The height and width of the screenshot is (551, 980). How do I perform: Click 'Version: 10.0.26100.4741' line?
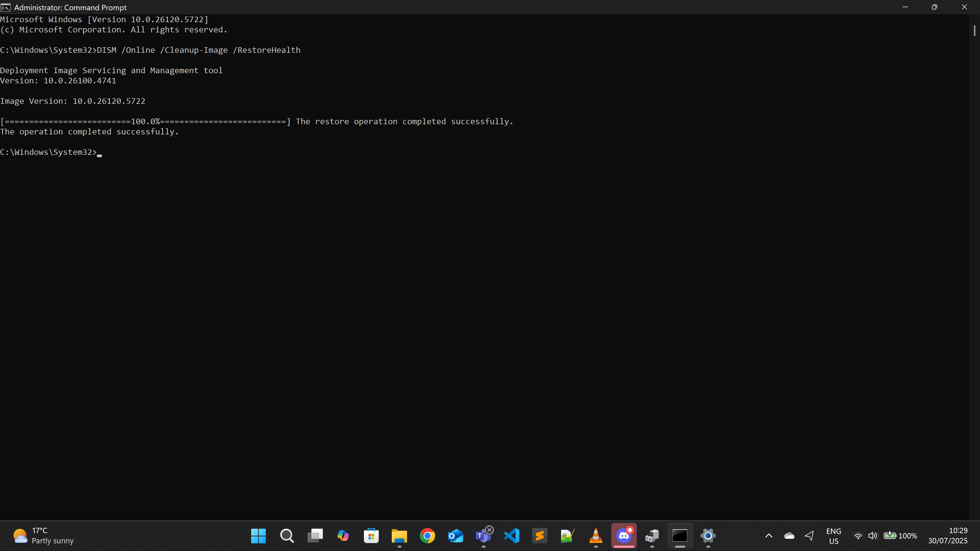tap(58, 81)
